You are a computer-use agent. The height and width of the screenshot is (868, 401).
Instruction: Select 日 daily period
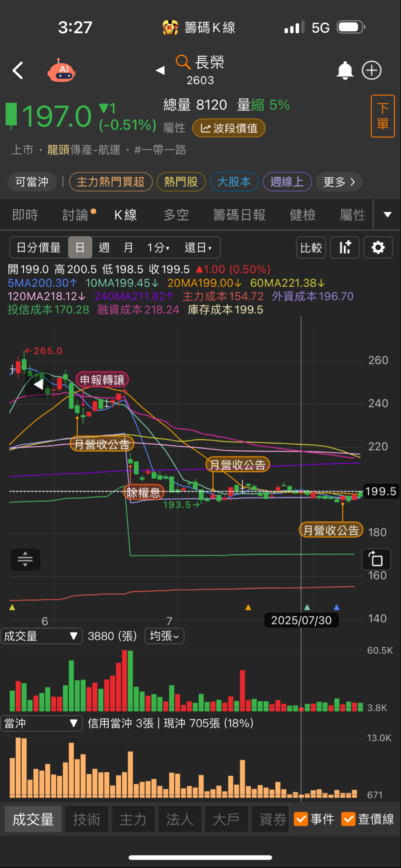(80, 248)
